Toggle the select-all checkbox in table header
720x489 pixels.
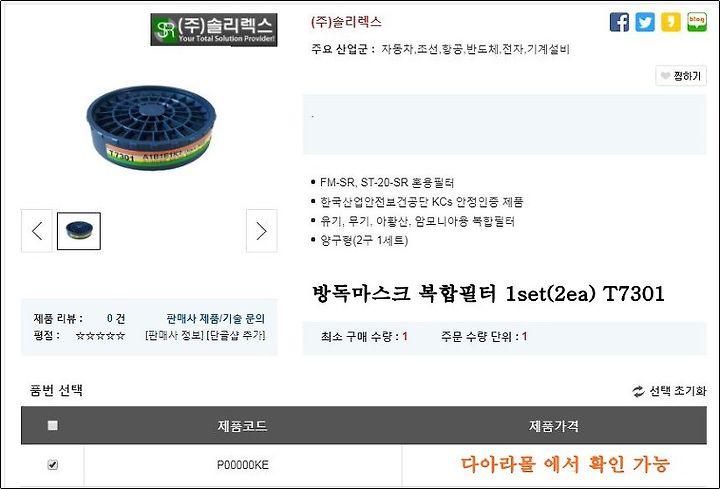(53, 425)
